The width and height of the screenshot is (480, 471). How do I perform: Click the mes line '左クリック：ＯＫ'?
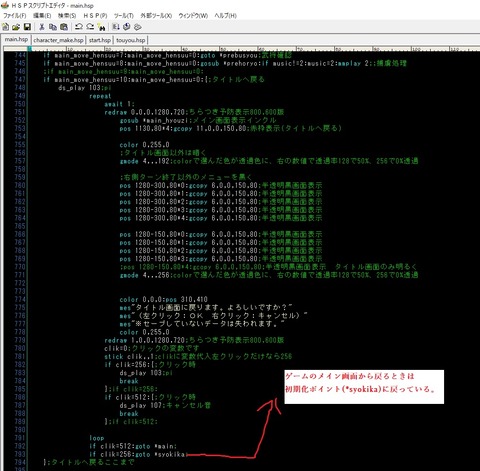point(213,316)
